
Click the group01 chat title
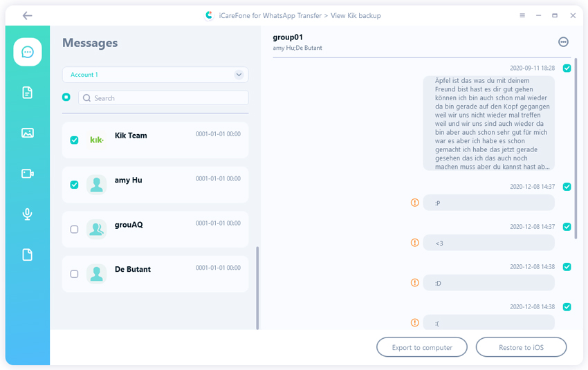pyautogui.click(x=288, y=37)
